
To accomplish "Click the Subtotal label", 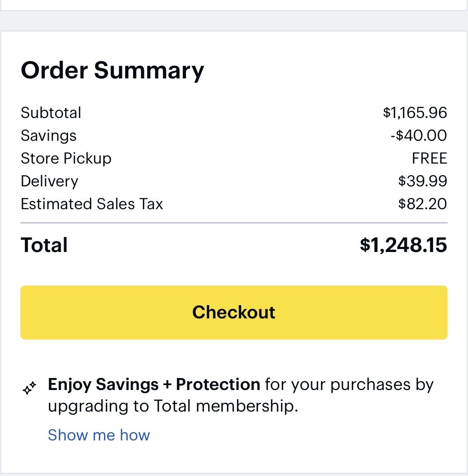I will 51,113.
